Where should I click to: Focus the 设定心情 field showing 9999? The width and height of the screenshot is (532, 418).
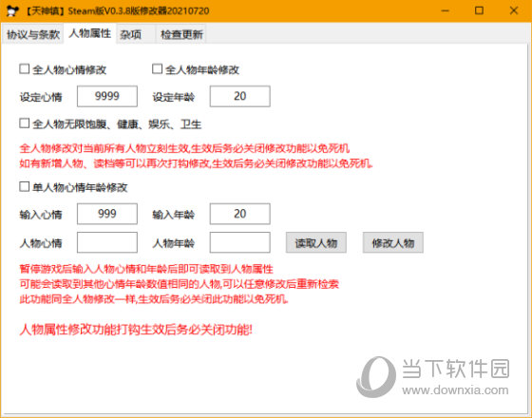tap(107, 96)
